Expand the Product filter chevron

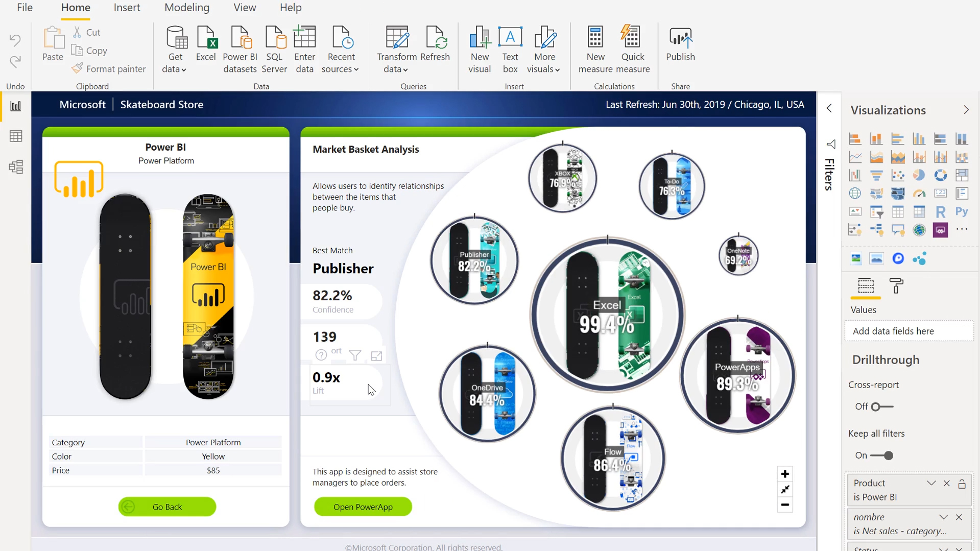pyautogui.click(x=931, y=483)
